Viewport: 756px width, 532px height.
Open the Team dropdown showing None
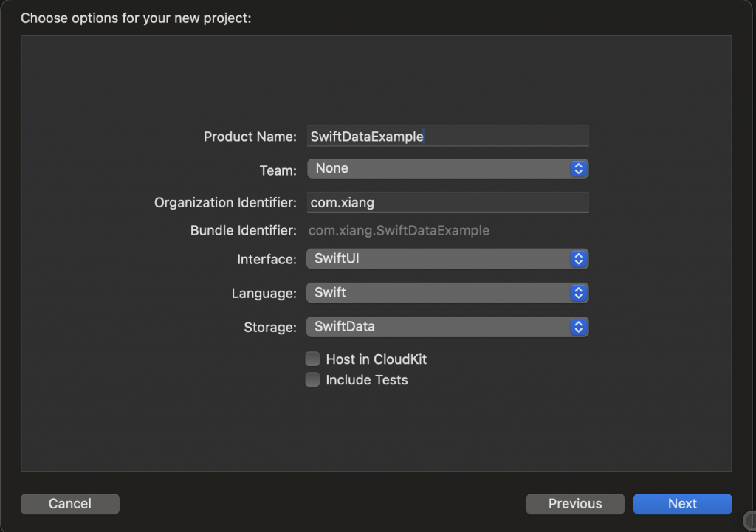pyautogui.click(x=447, y=169)
